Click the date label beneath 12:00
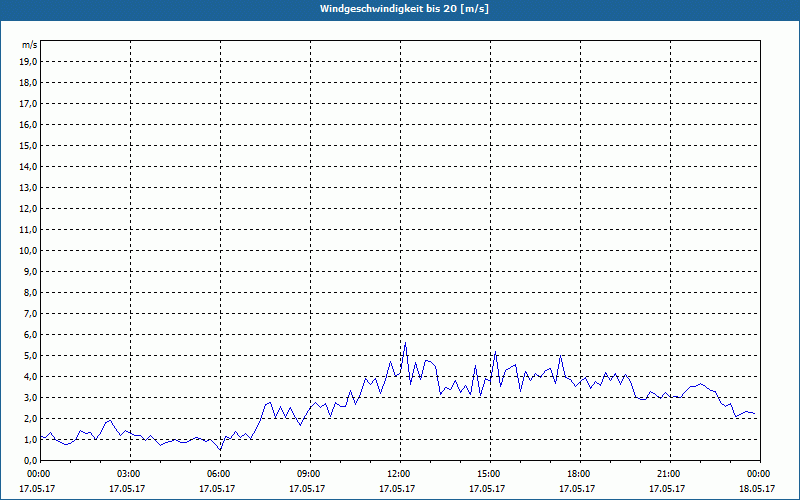The height and width of the screenshot is (500, 800). (398, 489)
